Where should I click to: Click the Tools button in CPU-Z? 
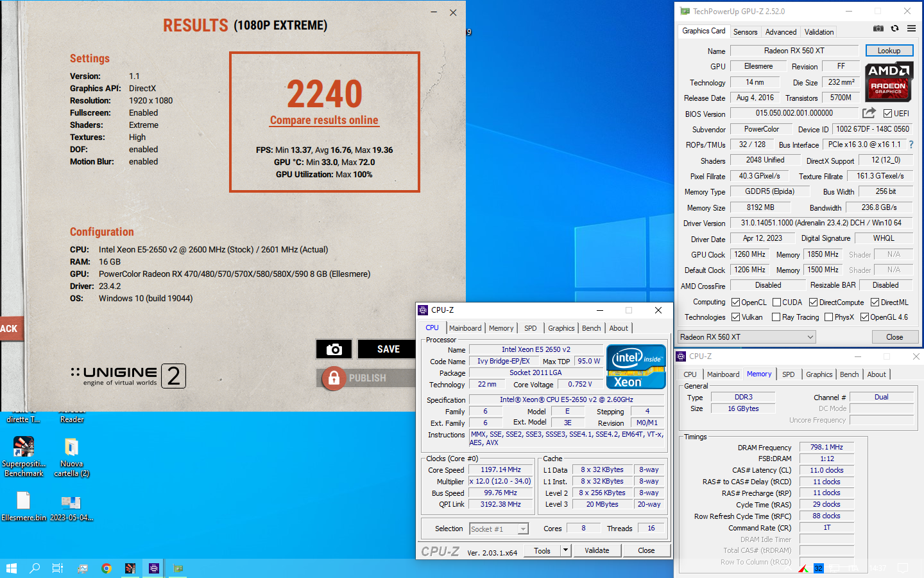[x=542, y=550]
